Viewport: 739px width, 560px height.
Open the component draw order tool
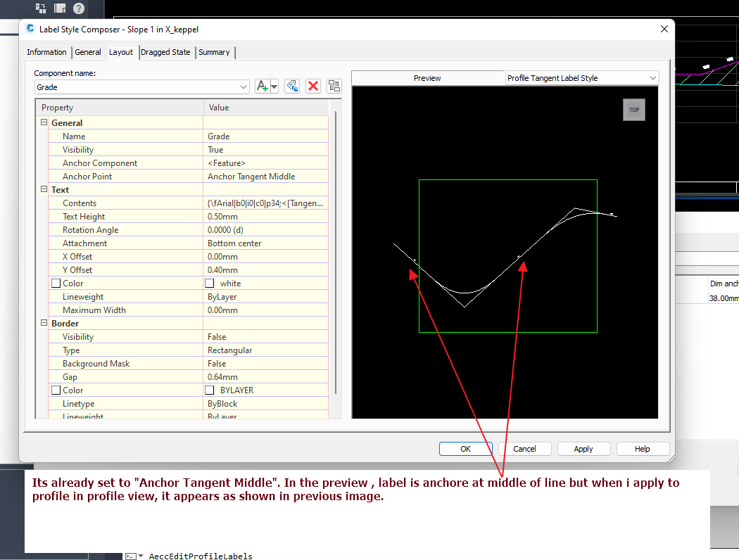[334, 86]
